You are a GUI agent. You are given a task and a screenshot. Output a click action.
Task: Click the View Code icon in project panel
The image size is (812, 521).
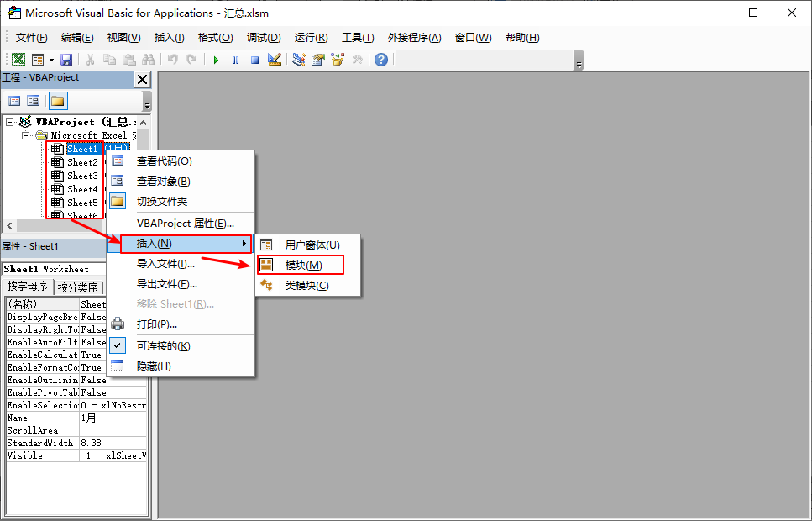pos(14,101)
